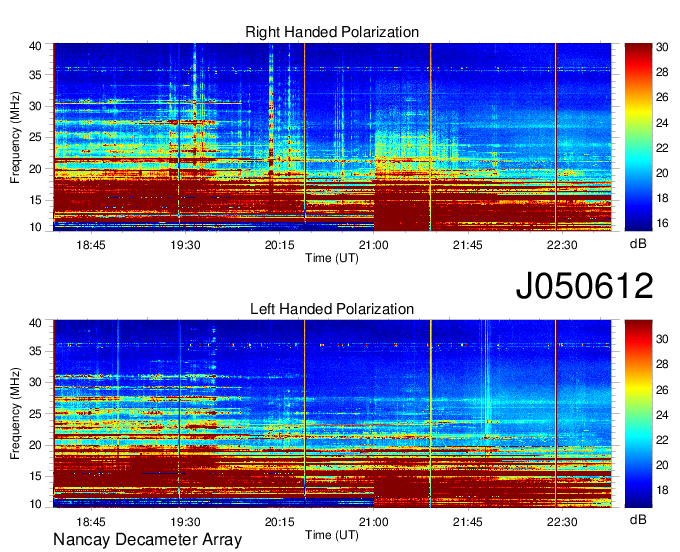Click the 18 value on top colorbar

point(662,199)
